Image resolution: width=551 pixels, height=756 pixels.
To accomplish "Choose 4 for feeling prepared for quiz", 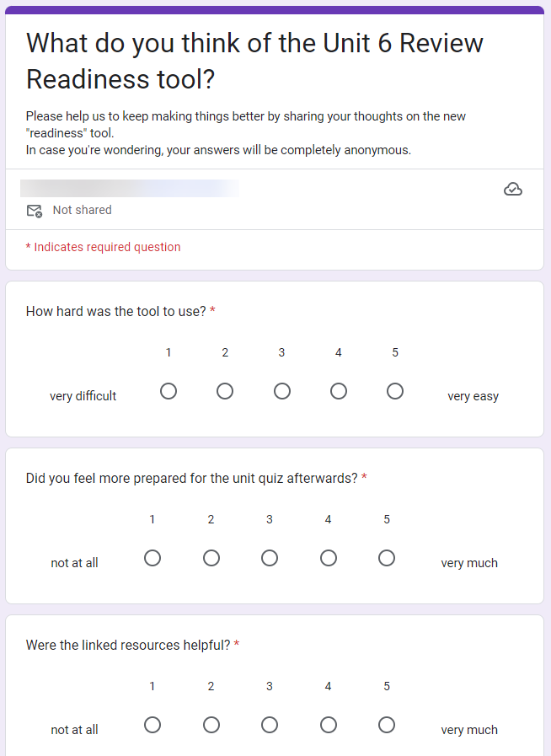I will (x=329, y=558).
